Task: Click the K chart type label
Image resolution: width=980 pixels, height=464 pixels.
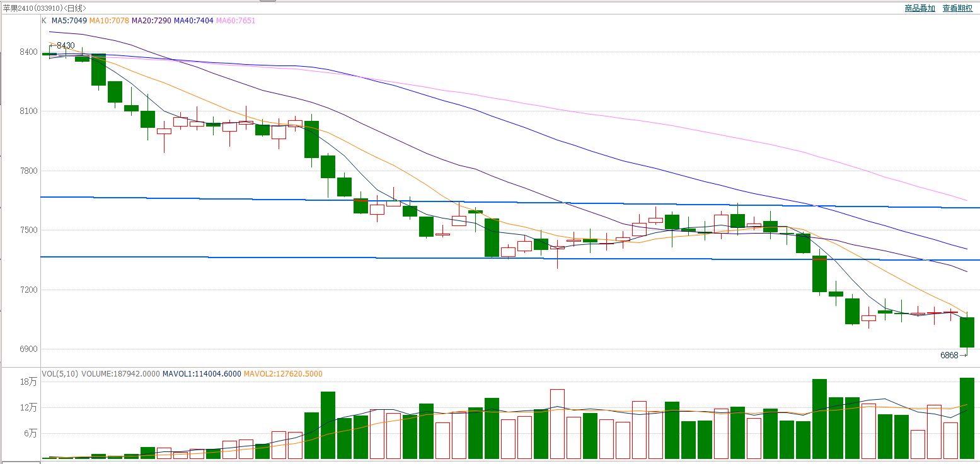Action: (x=44, y=21)
